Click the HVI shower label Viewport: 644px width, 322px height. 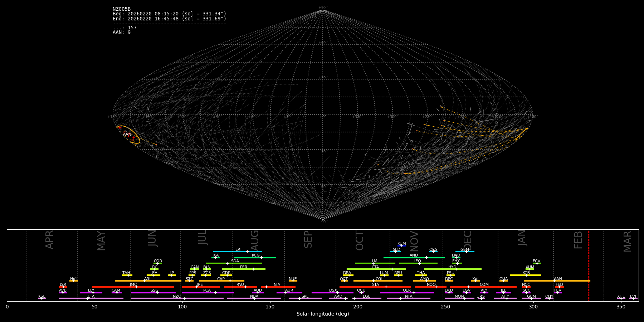pyautogui.click(x=73, y=279)
